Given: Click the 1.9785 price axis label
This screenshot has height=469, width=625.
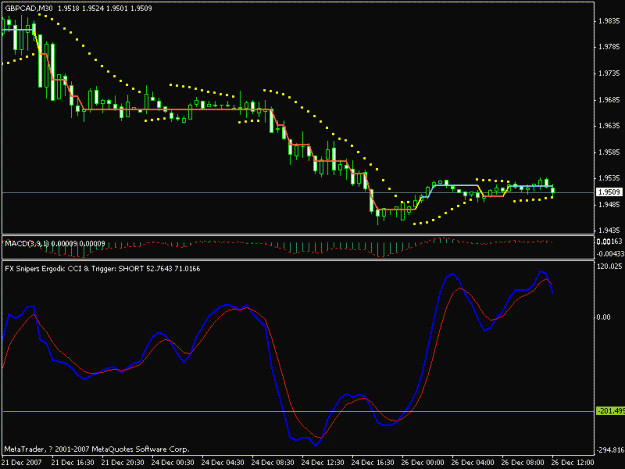Looking at the screenshot, I should [609, 47].
